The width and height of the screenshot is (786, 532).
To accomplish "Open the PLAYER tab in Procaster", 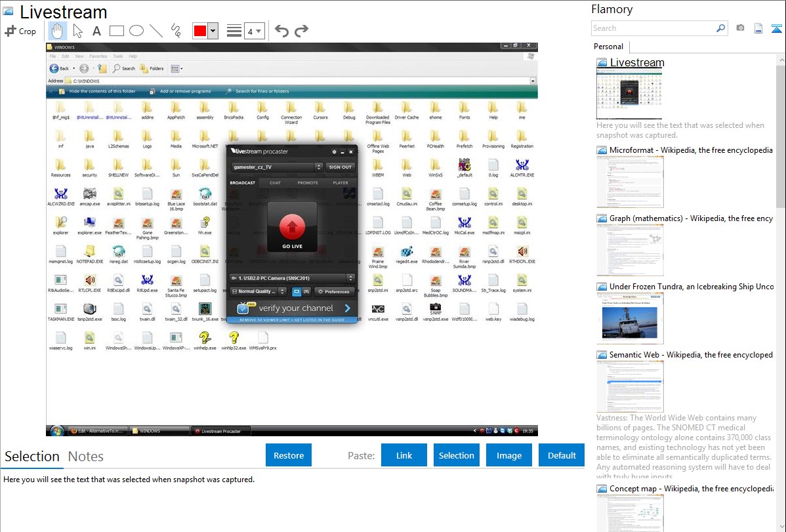I will click(x=341, y=182).
